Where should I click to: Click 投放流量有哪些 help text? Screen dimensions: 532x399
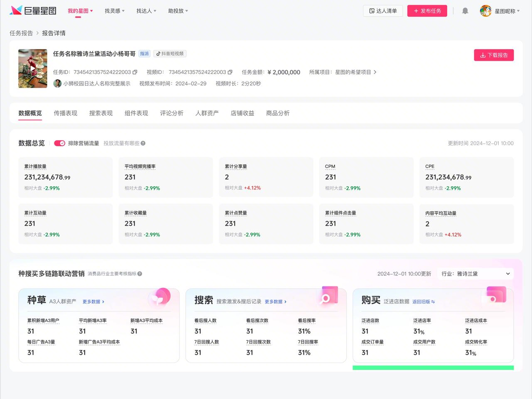click(x=121, y=143)
